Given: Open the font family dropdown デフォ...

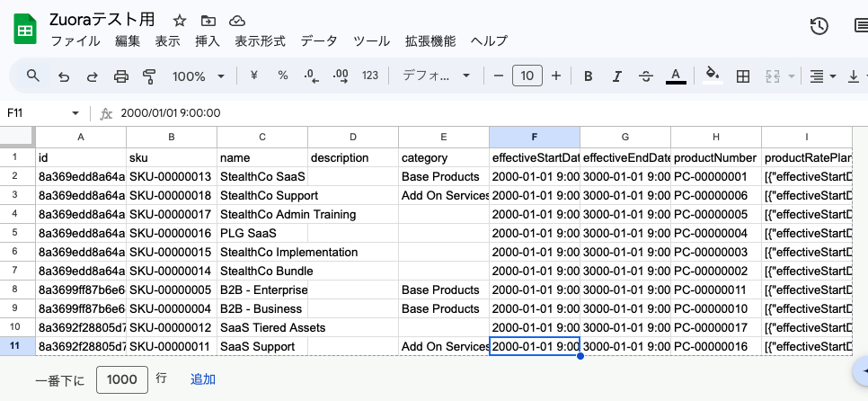Looking at the screenshot, I should tap(436, 76).
